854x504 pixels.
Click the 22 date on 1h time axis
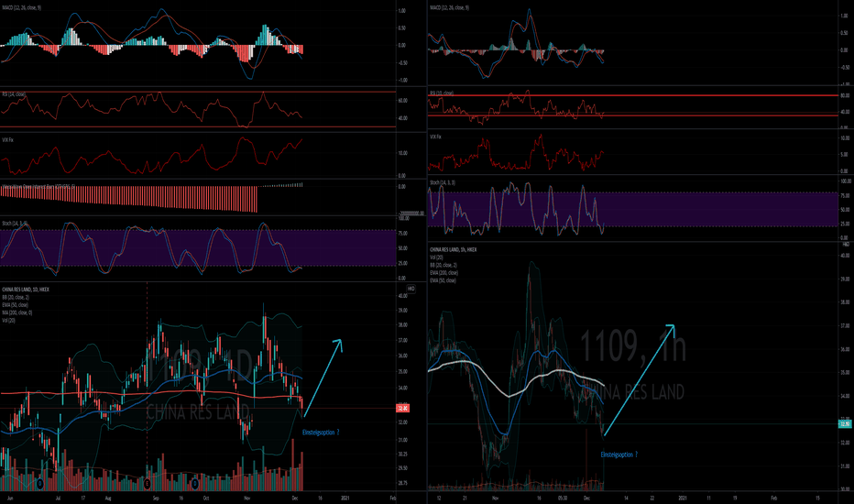pos(651,498)
